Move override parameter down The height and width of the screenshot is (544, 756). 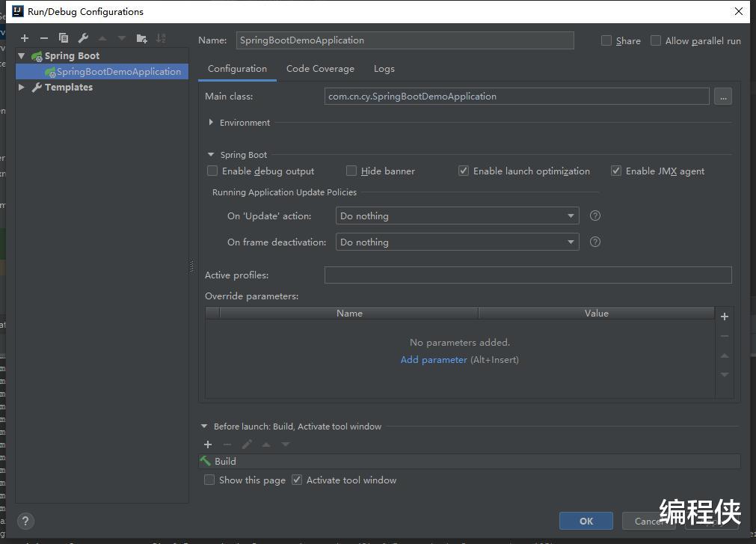724,375
